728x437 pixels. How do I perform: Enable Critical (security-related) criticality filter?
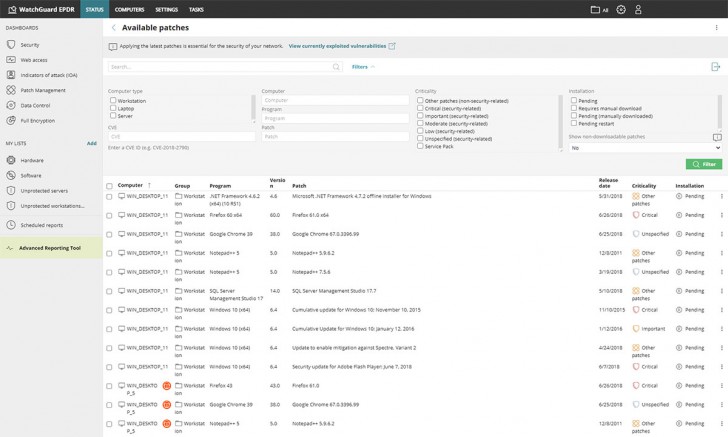(420, 108)
